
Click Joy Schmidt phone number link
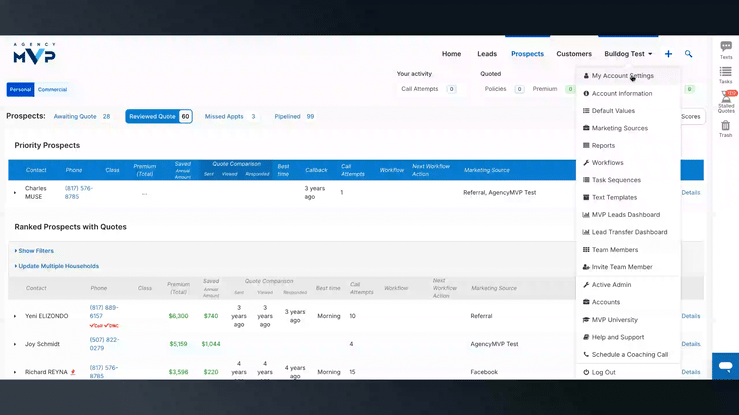pyautogui.click(x=104, y=344)
